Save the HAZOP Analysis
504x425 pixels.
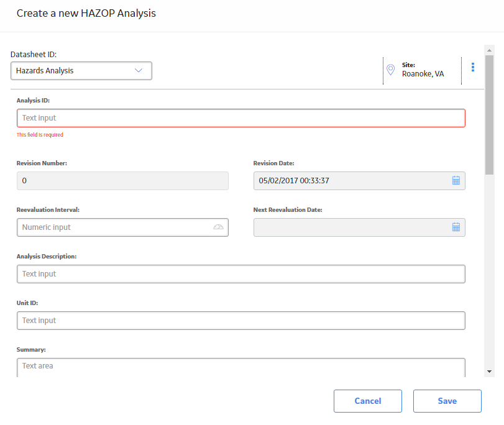pos(447,401)
